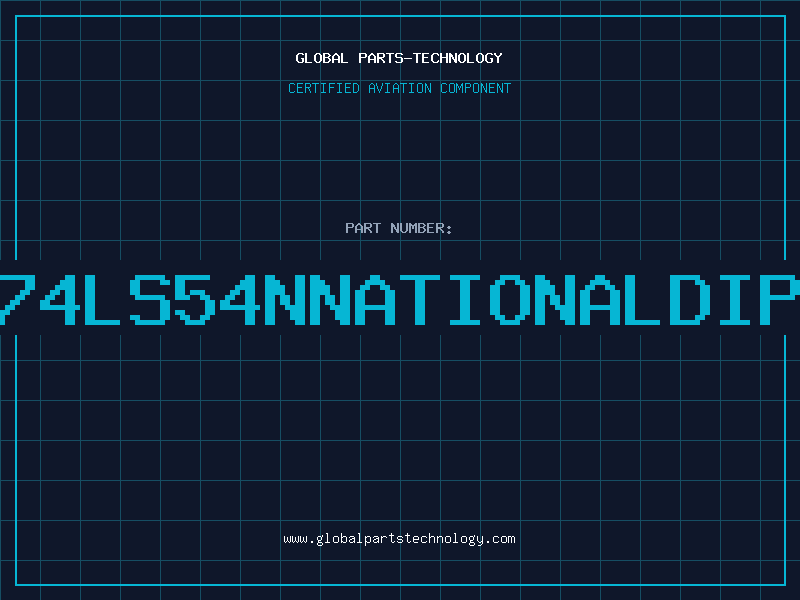Select the GLOBAL PARTS-TECHNOLOGY heading
This screenshot has width=800, height=600.
tap(399, 58)
